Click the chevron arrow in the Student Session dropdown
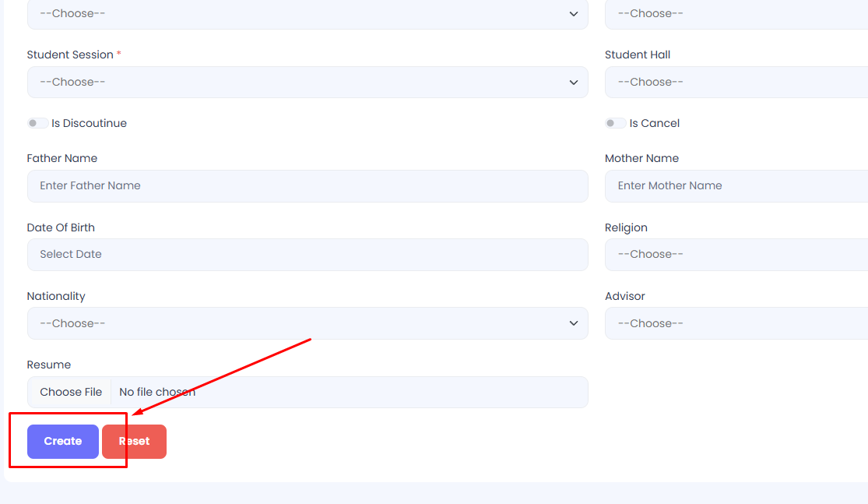This screenshot has width=868, height=504. click(574, 83)
